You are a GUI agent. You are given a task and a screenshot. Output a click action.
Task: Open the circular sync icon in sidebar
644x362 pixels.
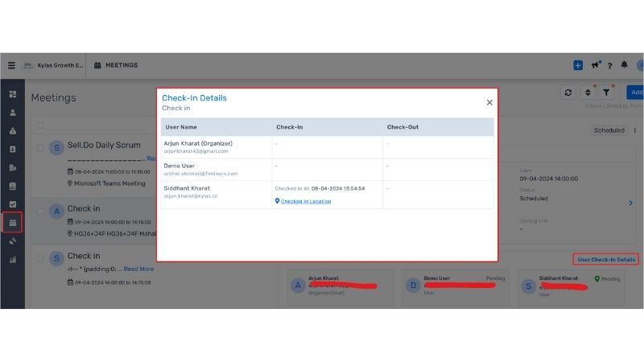coord(13,241)
